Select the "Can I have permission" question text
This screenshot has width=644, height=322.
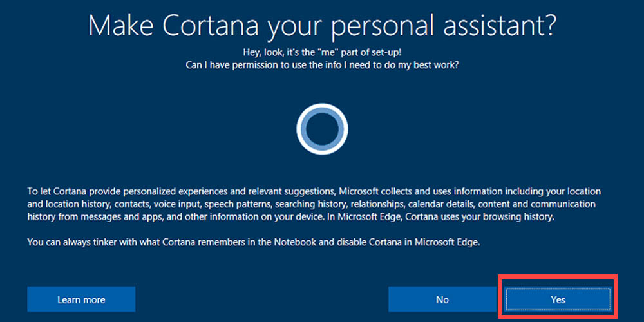click(x=322, y=64)
